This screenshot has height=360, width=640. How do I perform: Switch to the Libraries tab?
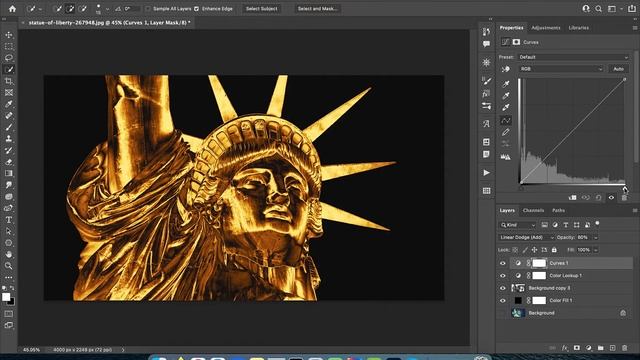(578, 28)
